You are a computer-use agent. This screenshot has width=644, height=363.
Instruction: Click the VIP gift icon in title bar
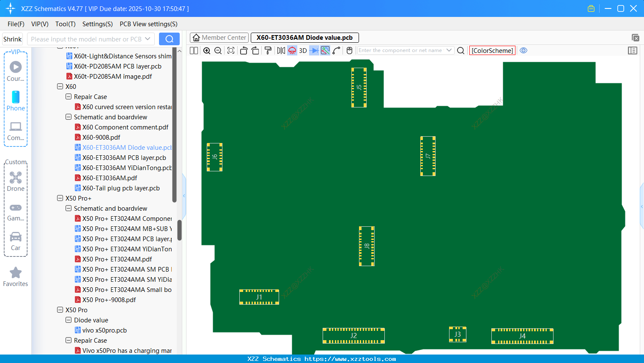pos(591,8)
